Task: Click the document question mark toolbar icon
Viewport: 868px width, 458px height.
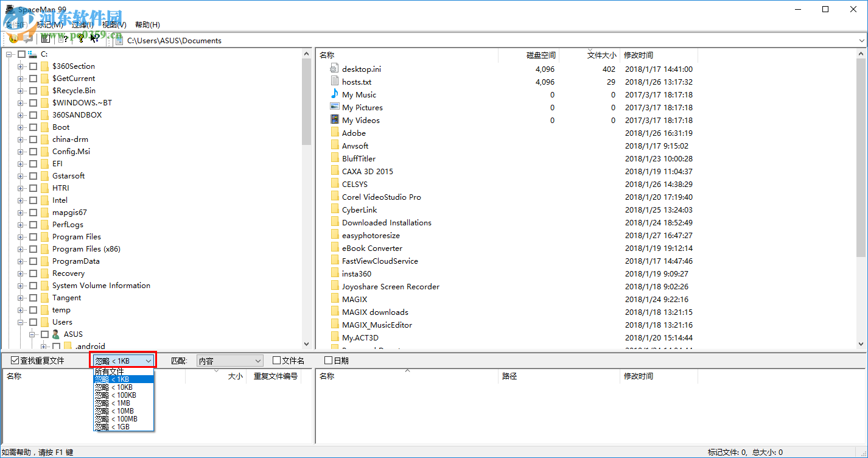Action: (64, 39)
